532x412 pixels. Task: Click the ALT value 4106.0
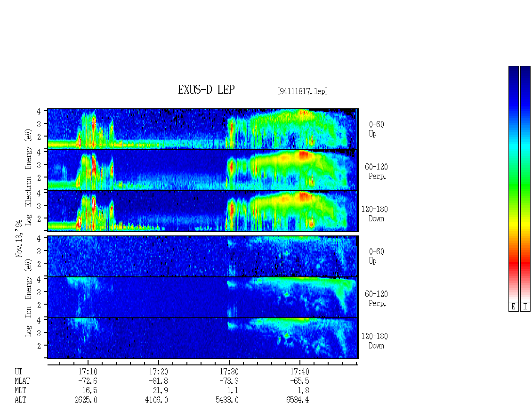coord(157,400)
